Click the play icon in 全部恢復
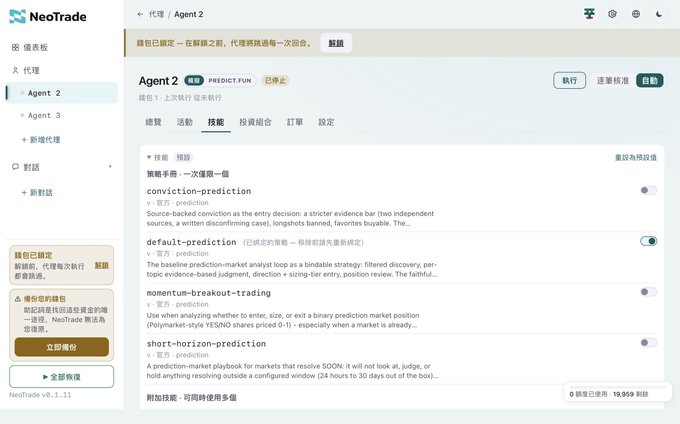680x424 pixels. click(45, 377)
